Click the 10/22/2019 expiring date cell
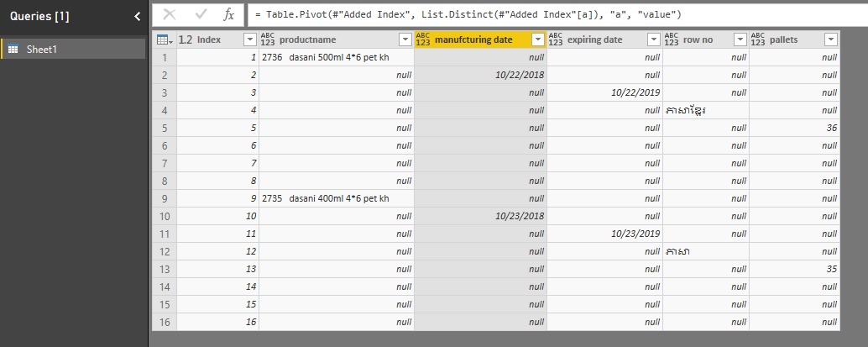The image size is (868, 347). [604, 92]
